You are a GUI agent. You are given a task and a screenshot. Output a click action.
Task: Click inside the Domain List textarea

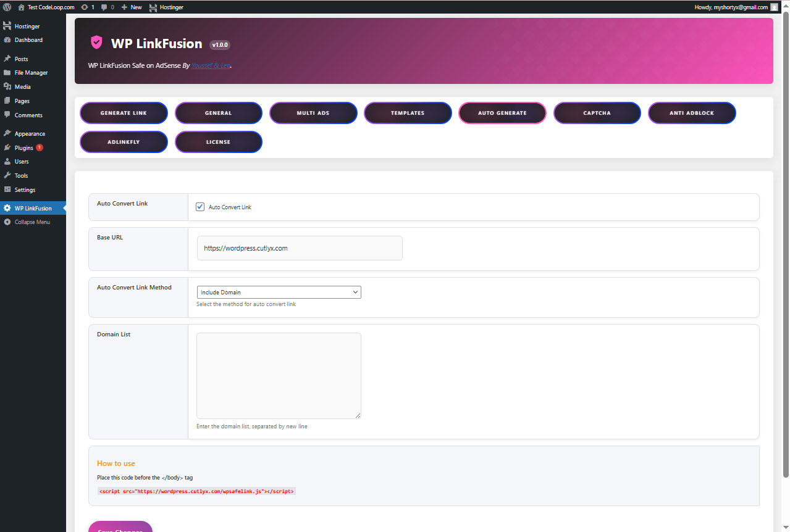[279, 376]
